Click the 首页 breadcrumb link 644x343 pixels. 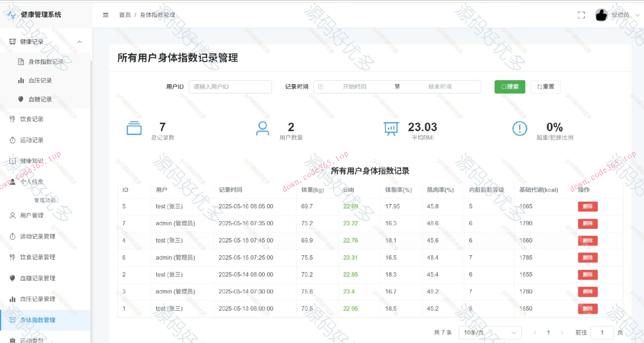(124, 15)
